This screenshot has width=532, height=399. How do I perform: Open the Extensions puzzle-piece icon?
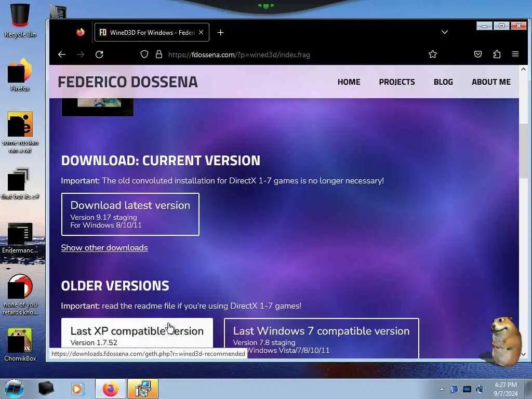497,54
